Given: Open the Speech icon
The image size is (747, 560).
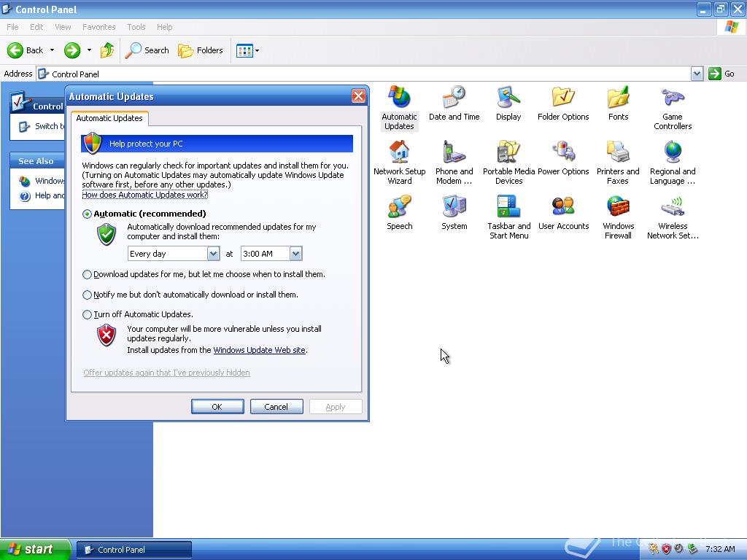Looking at the screenshot, I should (x=399, y=213).
